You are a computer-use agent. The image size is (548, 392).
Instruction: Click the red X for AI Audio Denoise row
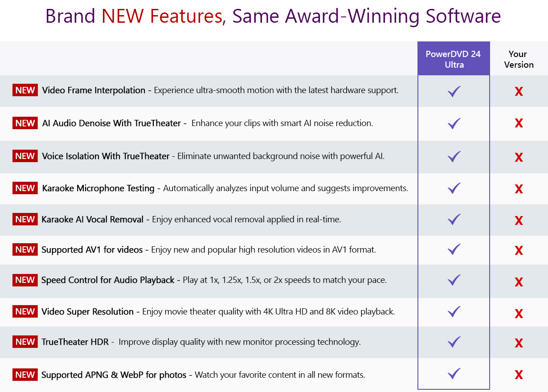point(519,123)
